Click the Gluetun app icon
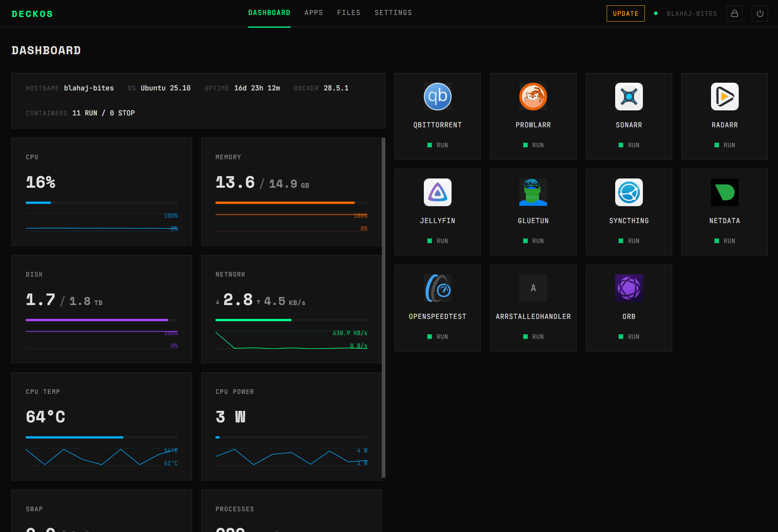778x532 pixels. (x=533, y=192)
